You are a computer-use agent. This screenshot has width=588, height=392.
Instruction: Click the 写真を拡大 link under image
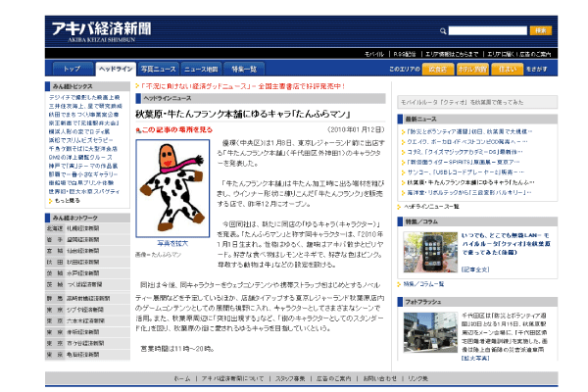tap(172, 243)
